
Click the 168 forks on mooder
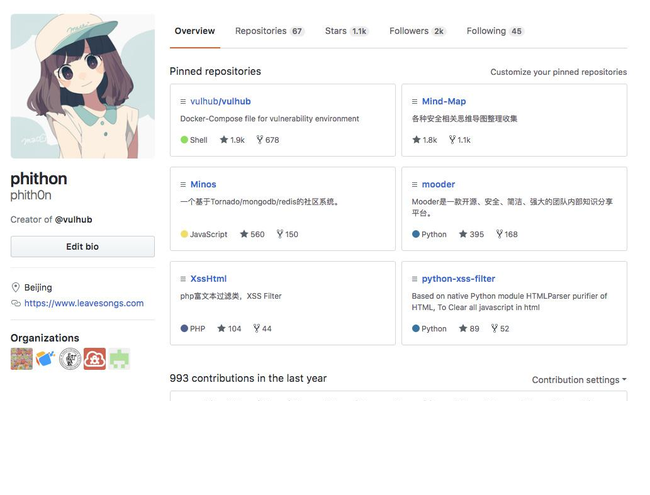(507, 234)
